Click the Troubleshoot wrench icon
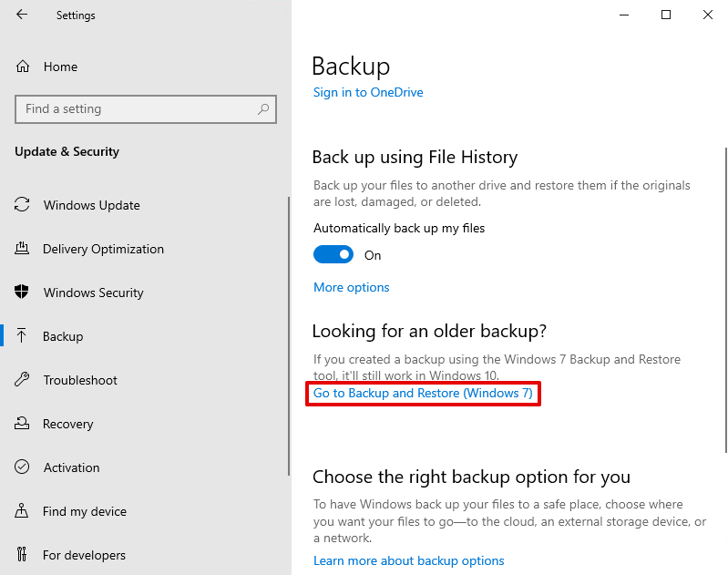This screenshot has height=575, width=728. 22,379
